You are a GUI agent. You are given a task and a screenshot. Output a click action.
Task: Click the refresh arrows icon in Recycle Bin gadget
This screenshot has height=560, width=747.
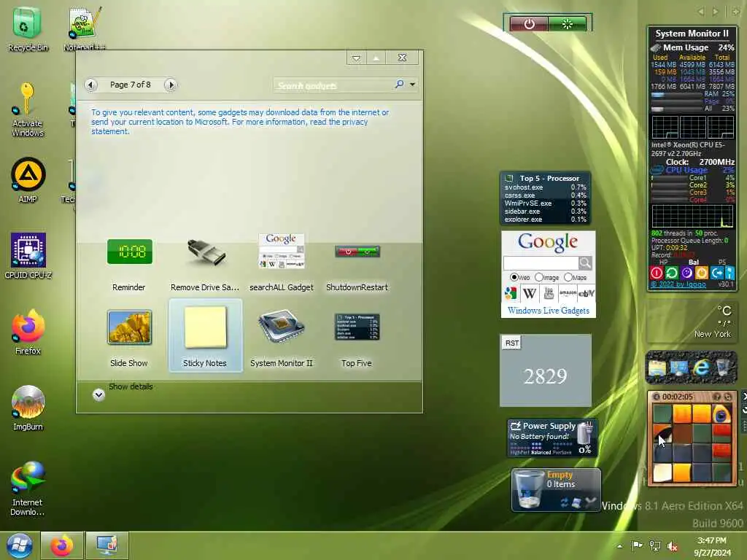(x=564, y=502)
